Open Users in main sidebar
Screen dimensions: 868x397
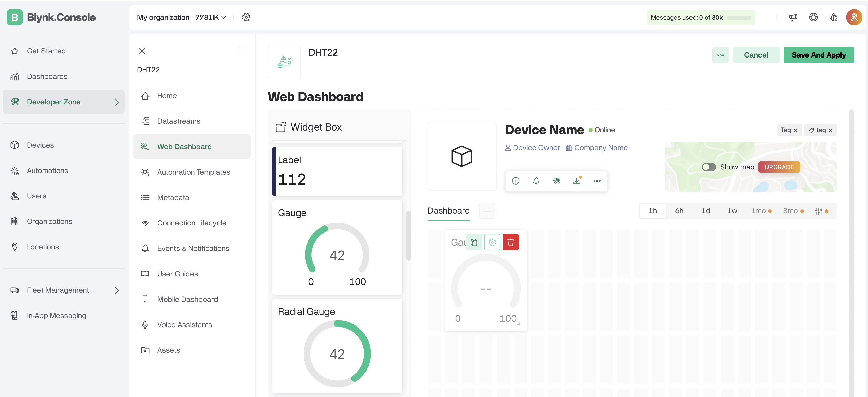click(x=64, y=196)
